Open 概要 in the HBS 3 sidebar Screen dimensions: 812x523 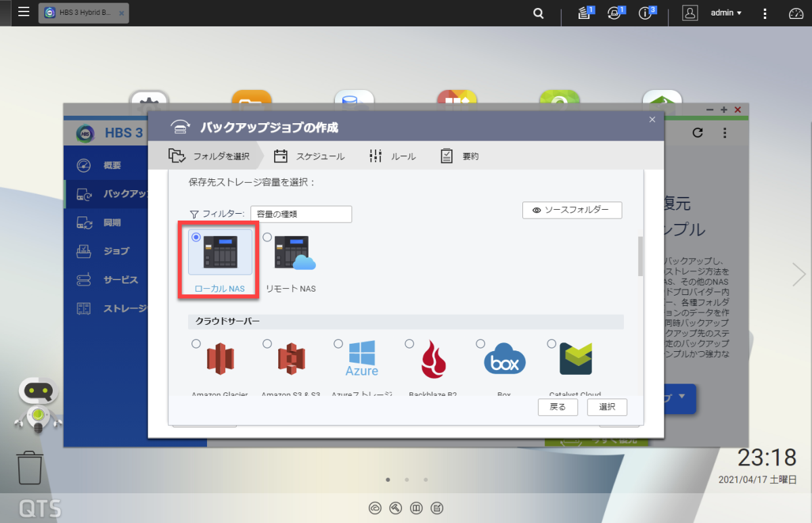(x=105, y=166)
